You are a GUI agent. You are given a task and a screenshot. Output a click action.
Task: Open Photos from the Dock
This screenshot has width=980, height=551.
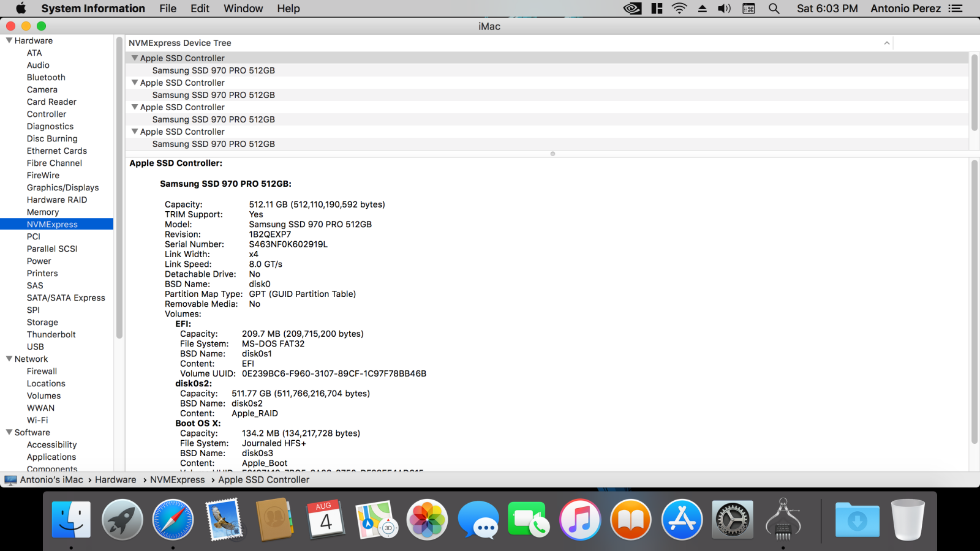pyautogui.click(x=427, y=520)
